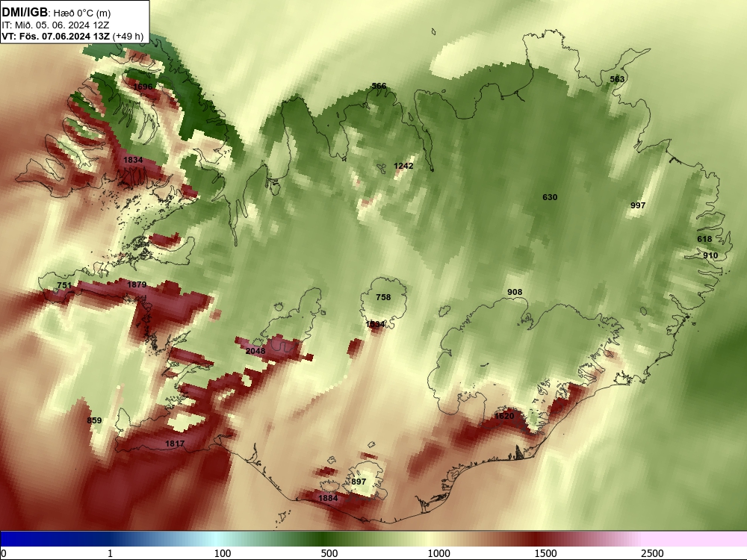This screenshot has width=747, height=560.
Task: Click the 997 height label
Action: pyautogui.click(x=638, y=205)
